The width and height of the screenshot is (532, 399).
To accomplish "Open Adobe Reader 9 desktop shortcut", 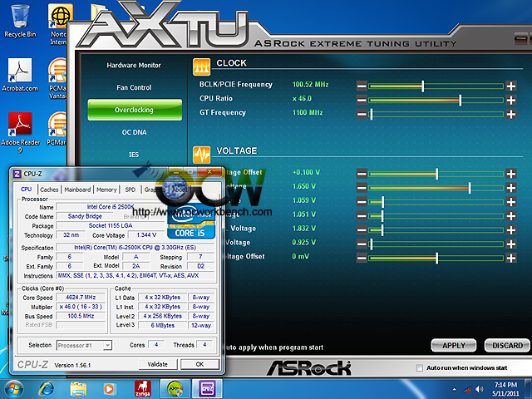I will pos(20,132).
